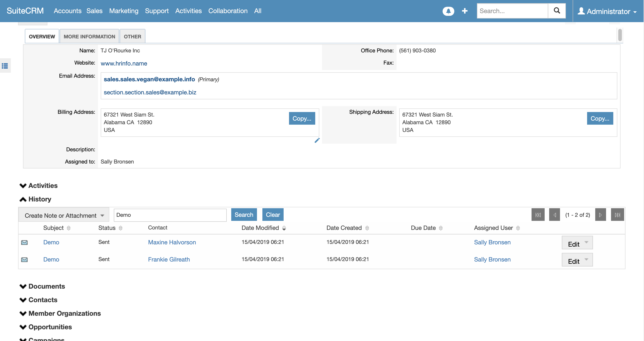Viewport: 644px width, 341px height.
Task: Click email icon for Frankie Gilreath row
Action: [x=24, y=259]
